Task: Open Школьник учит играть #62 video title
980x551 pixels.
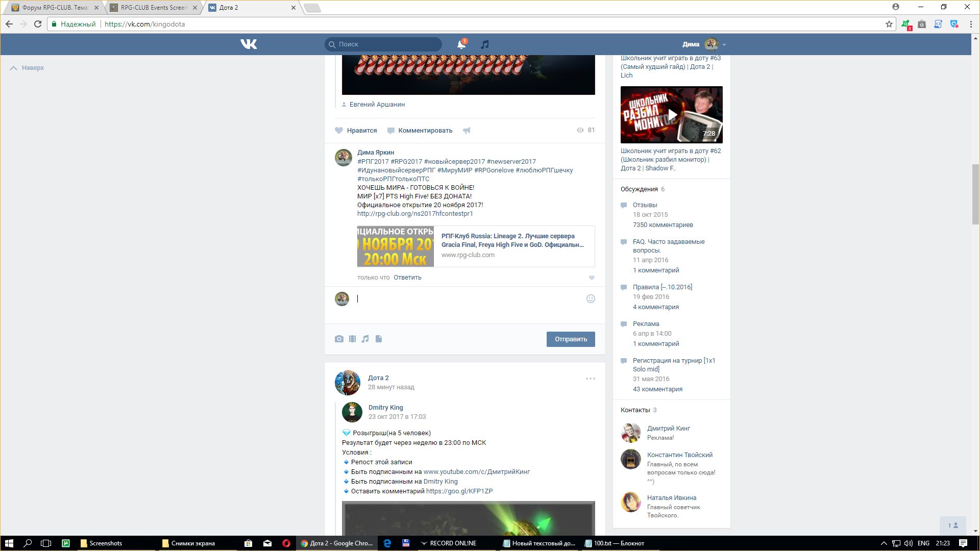Action: click(x=671, y=160)
